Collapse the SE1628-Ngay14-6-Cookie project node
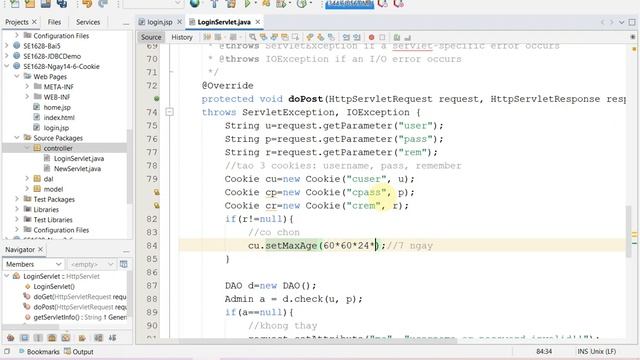This screenshot has height=360, width=640. [7, 66]
